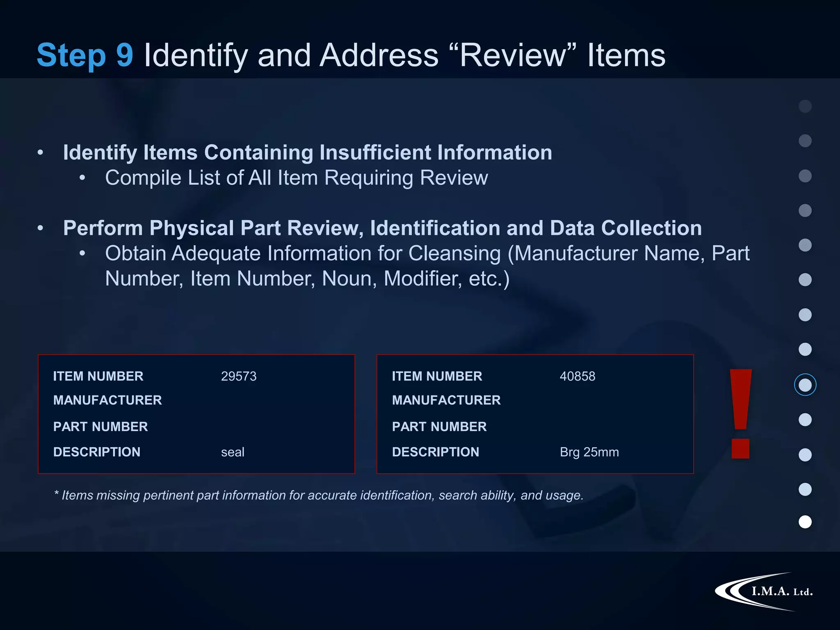
Task: Advance to the tenth navigation dot
Action: tap(805, 420)
